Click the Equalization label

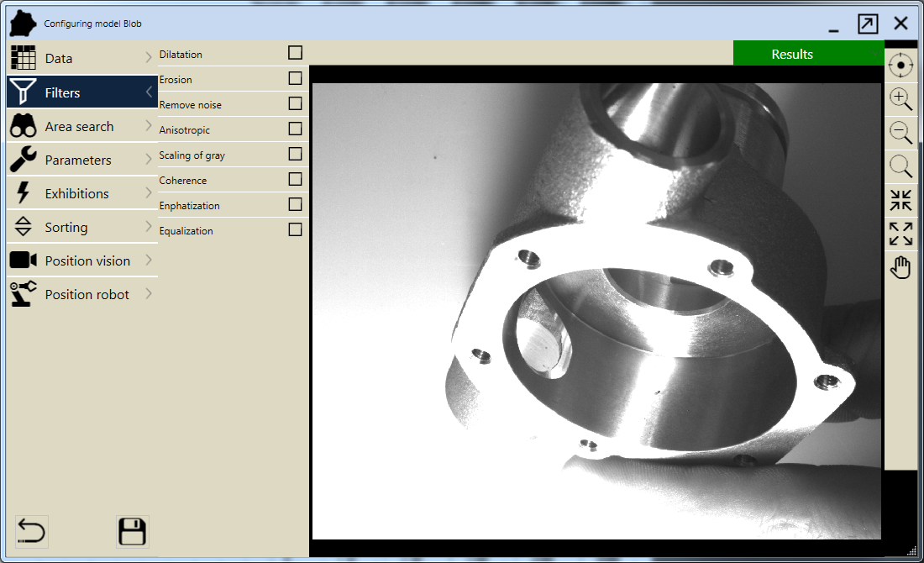coord(186,231)
